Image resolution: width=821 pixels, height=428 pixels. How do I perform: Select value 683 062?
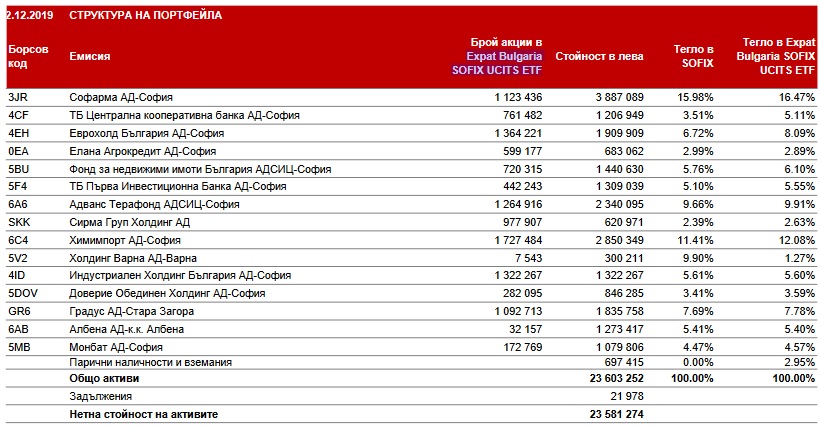624,151
